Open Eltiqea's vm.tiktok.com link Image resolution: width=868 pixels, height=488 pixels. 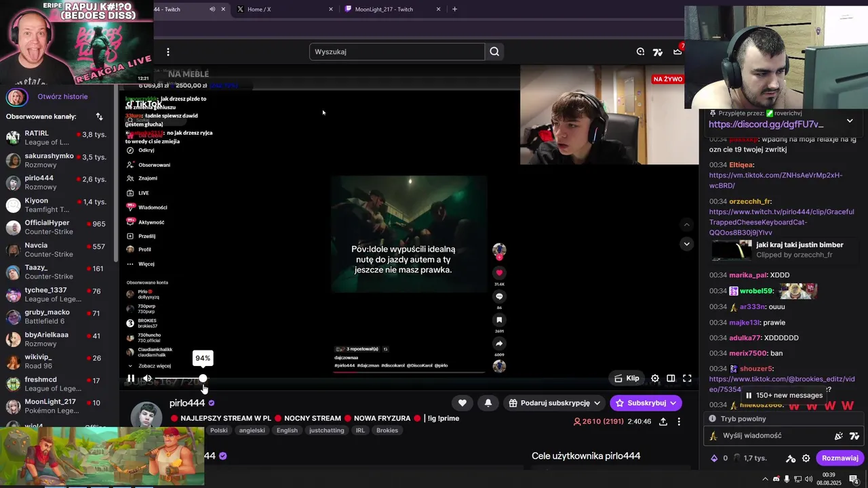coord(776,180)
